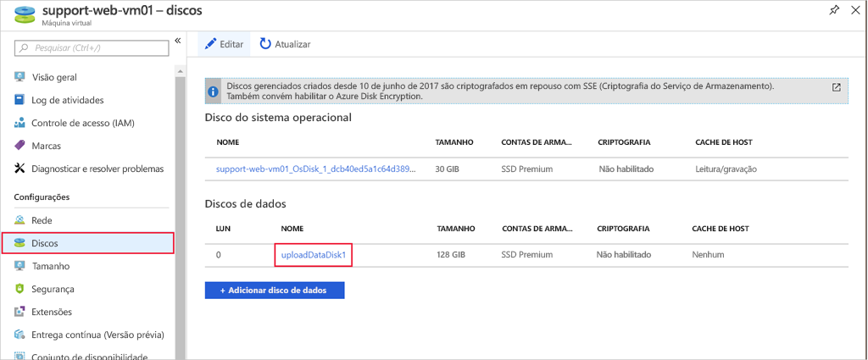Select Rede under Configurações
Image resolution: width=868 pixels, height=360 pixels.
click(42, 220)
